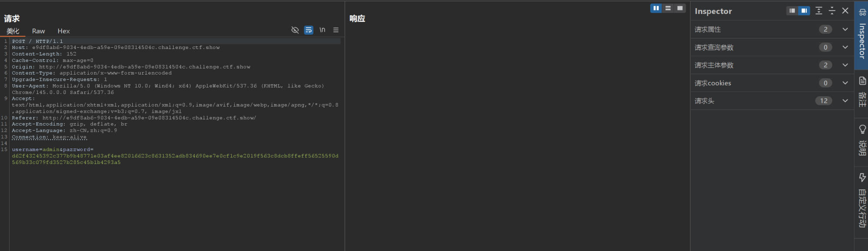Click the username=admin request body line
The image size is (868, 251).
coord(53,150)
